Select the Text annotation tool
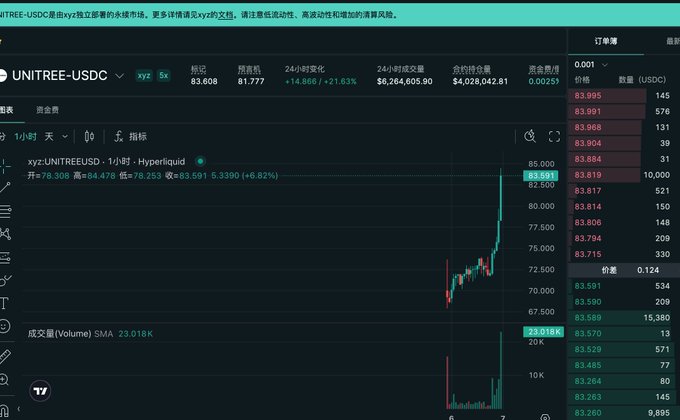The image size is (680, 420). 4,303
